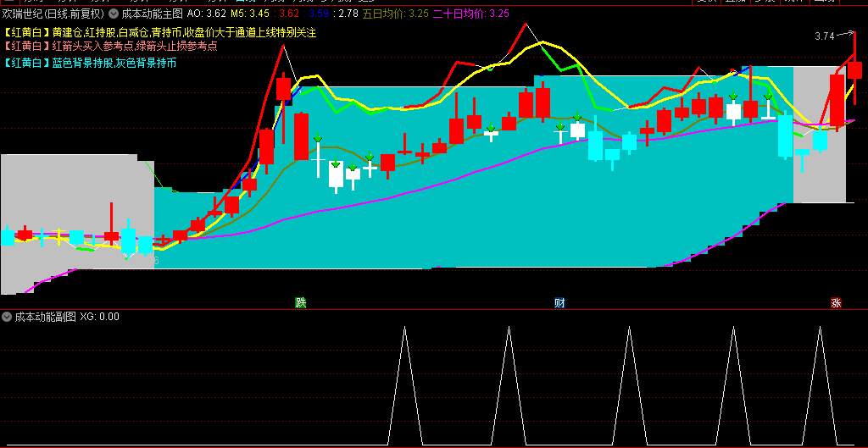
Task: Click the blue 3.59 value in header
Action: (x=320, y=14)
